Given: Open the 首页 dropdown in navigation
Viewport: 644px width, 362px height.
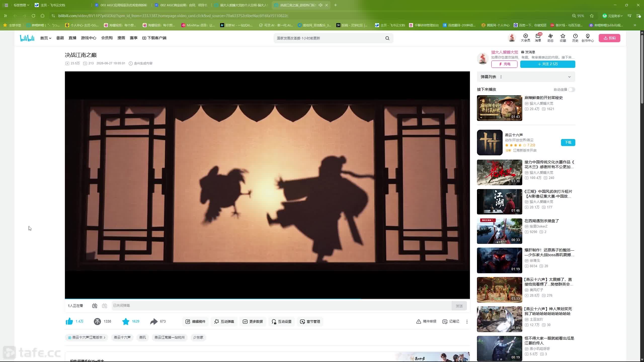Looking at the screenshot, I should [46, 38].
